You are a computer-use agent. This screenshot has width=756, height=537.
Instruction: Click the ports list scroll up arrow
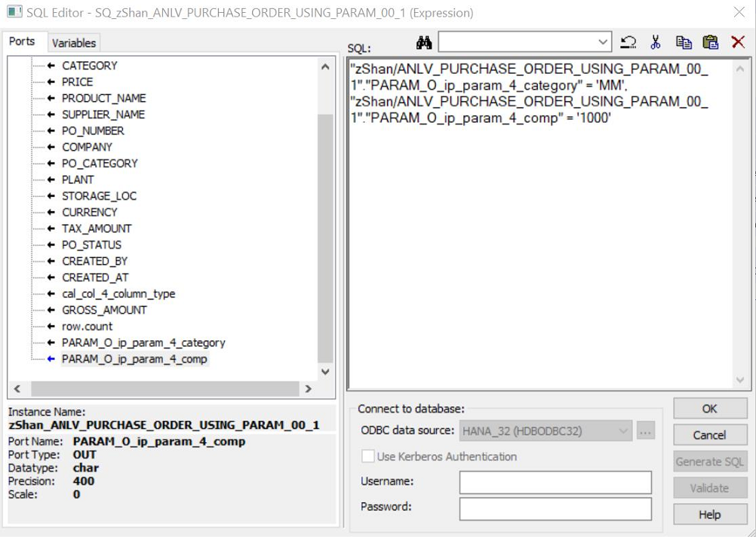click(x=325, y=66)
